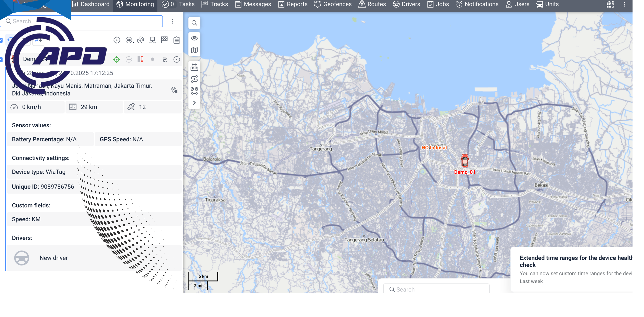Toggle the Demo_01 unit checkbox
Image resolution: width=644 pixels, height=317 pixels.
pos(1,60)
